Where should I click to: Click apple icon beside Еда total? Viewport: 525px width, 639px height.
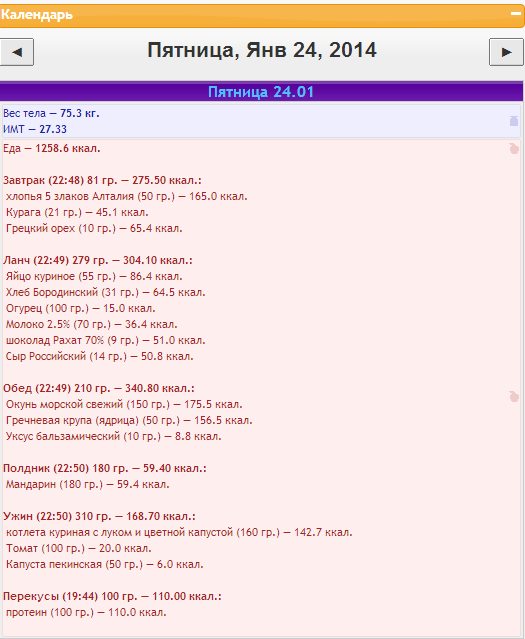pos(514,148)
